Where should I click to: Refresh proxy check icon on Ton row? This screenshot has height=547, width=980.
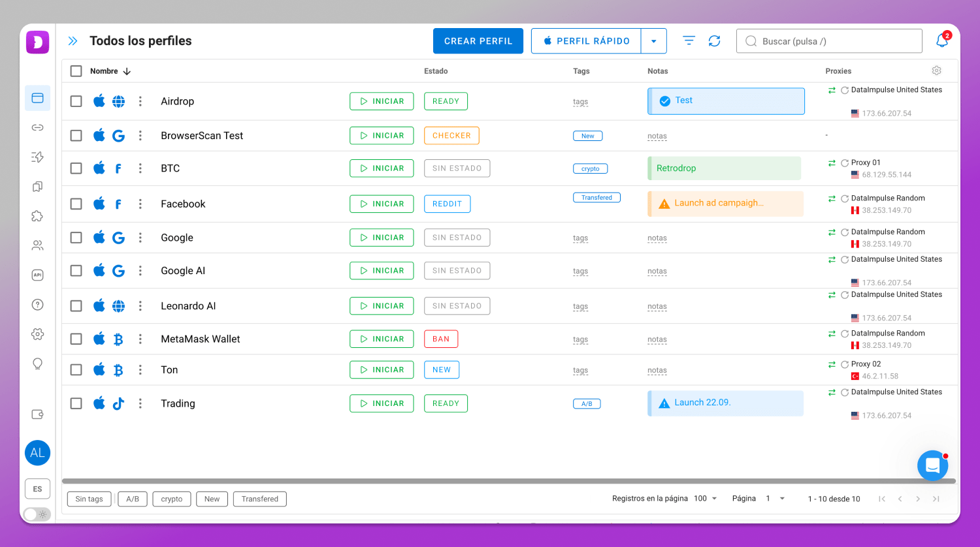844,364
